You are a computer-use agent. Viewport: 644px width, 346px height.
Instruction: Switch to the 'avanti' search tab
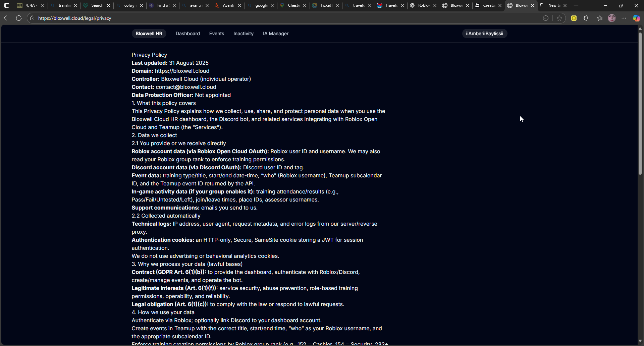(x=195, y=5)
